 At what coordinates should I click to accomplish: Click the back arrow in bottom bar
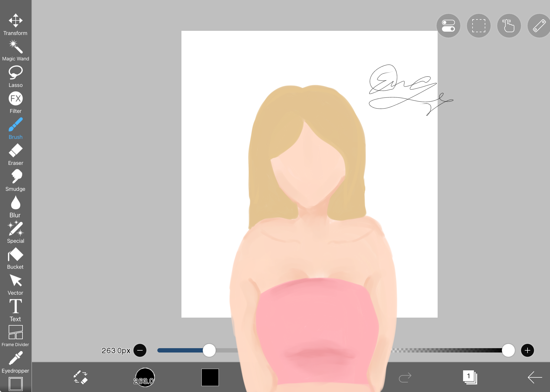[535, 377]
